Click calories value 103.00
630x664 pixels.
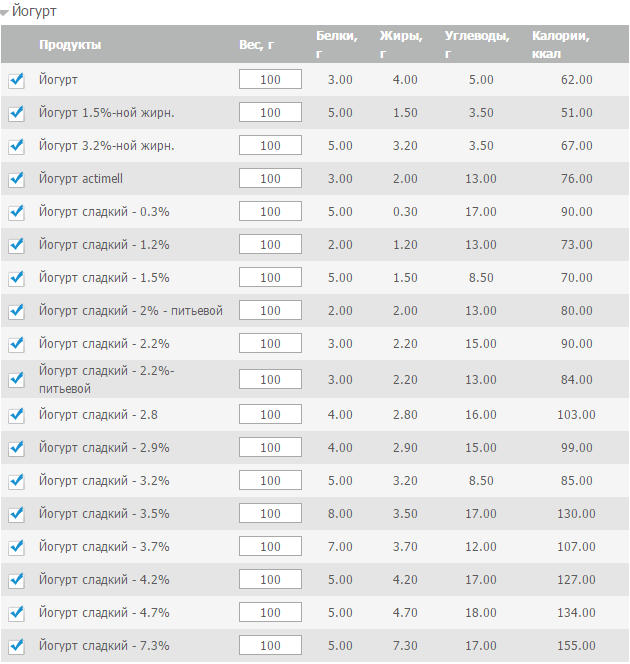click(576, 415)
